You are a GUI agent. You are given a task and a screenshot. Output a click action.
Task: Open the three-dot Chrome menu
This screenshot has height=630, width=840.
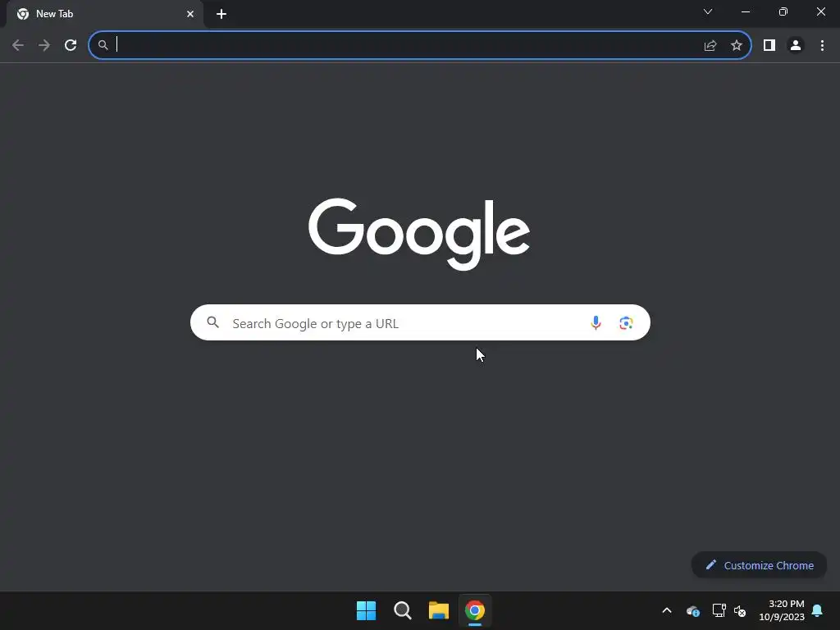pos(822,46)
